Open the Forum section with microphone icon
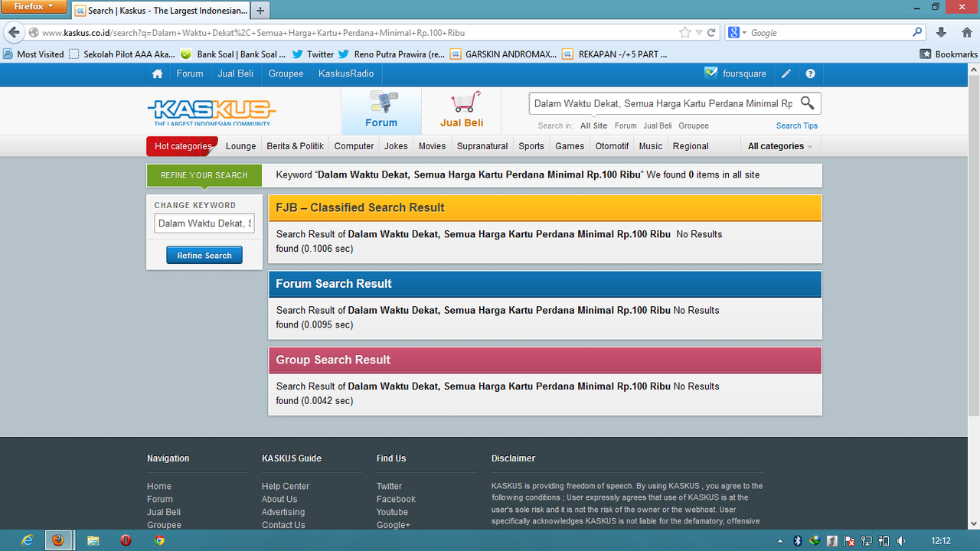Screen dimensions: 980x551 (381, 110)
